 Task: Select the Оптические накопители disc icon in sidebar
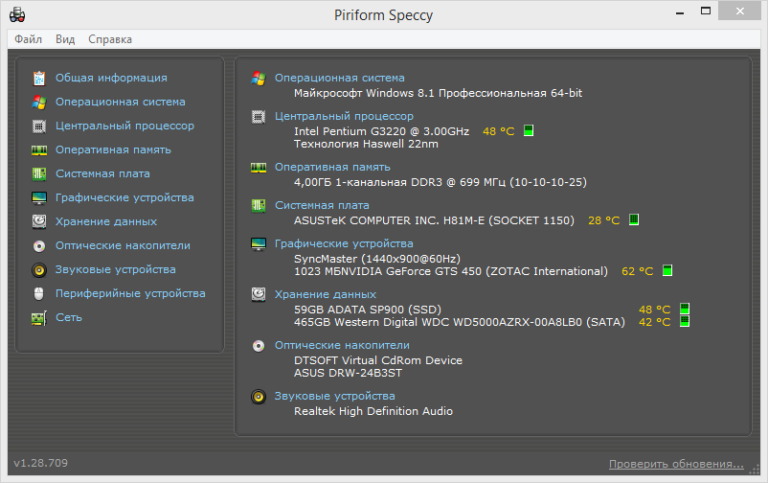[x=39, y=246]
